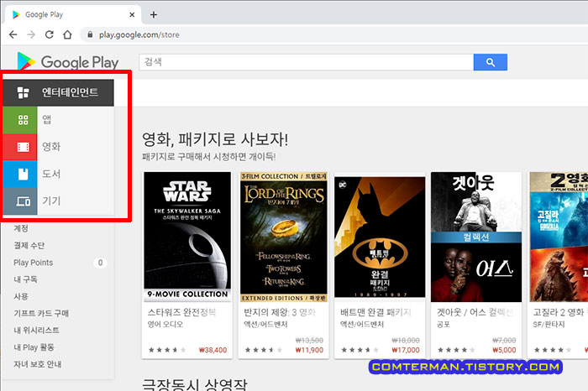Open the Lord of the Rings poster

284,237
